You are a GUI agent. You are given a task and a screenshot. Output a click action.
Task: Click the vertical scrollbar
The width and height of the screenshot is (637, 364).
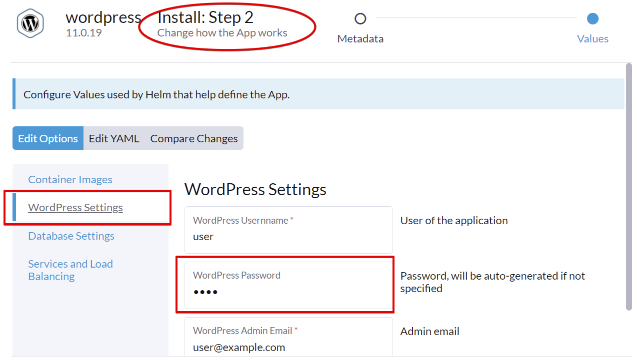[x=628, y=186]
